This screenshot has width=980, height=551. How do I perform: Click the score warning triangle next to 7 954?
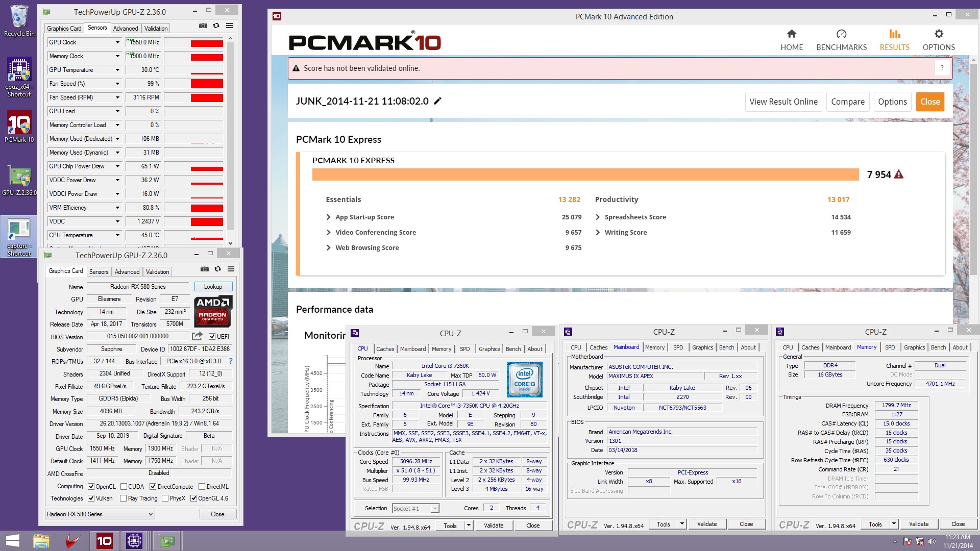[899, 174]
